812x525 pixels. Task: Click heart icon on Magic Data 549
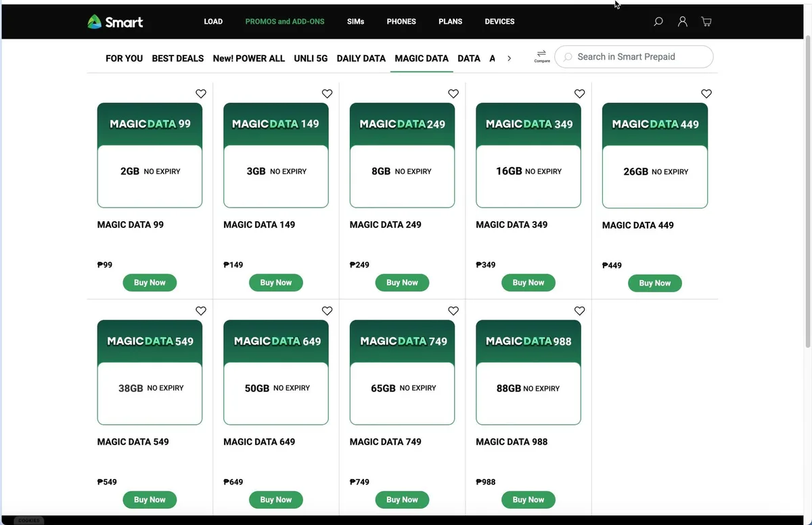(x=201, y=311)
